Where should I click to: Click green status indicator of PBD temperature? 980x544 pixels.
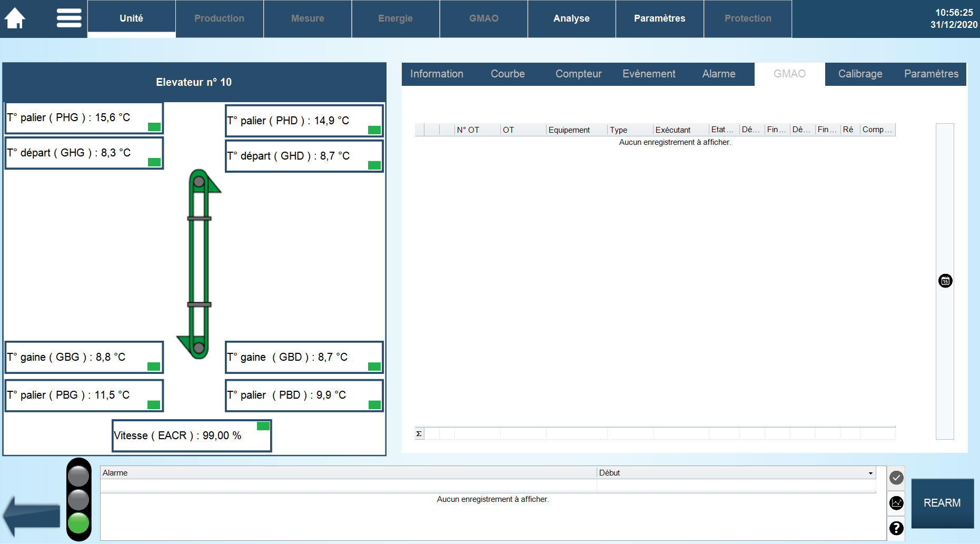click(374, 404)
